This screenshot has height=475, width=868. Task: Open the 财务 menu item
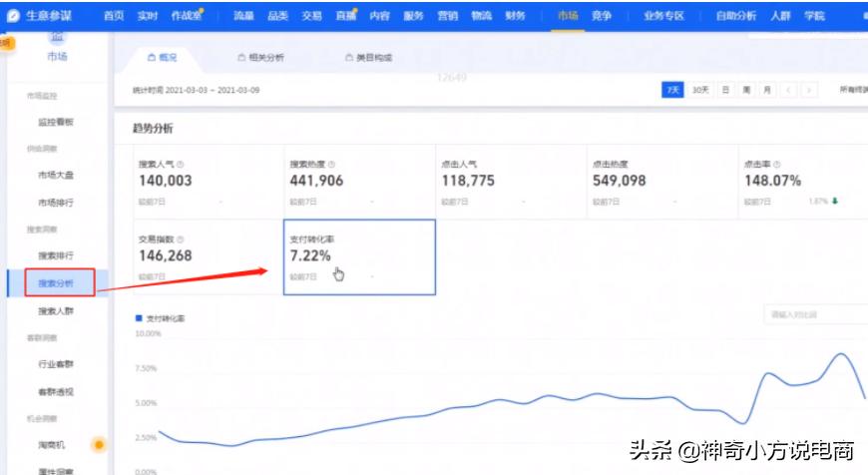pos(516,16)
